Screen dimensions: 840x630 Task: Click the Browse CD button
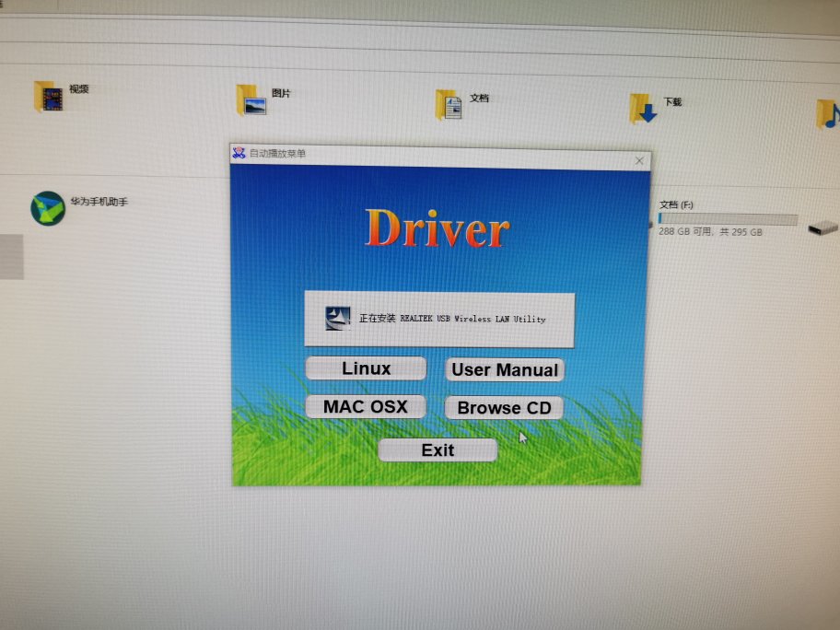coord(504,408)
